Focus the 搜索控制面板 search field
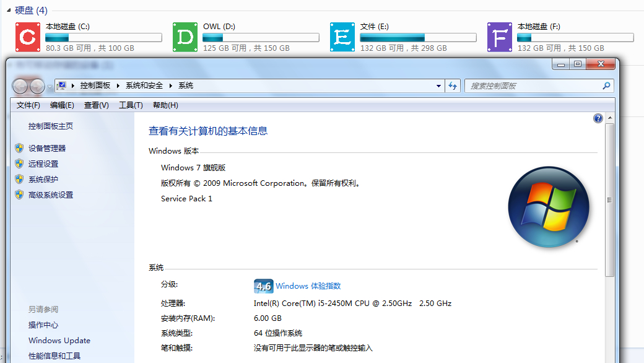The width and height of the screenshot is (644, 363). [x=539, y=86]
